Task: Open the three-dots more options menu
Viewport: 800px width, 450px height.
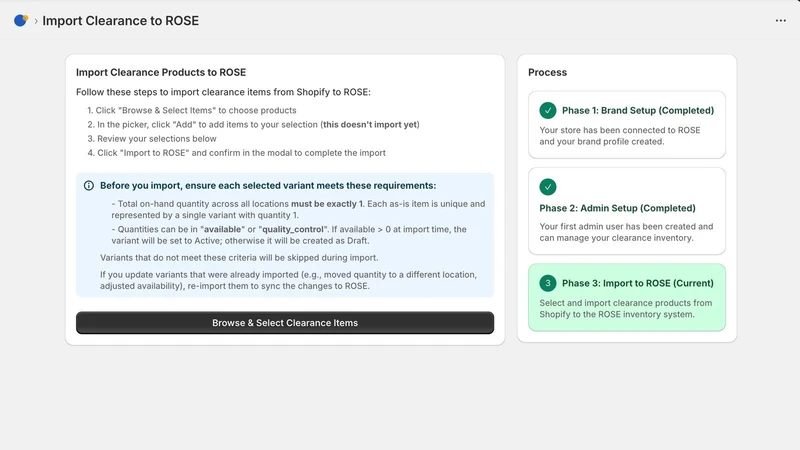Action: coord(781,20)
